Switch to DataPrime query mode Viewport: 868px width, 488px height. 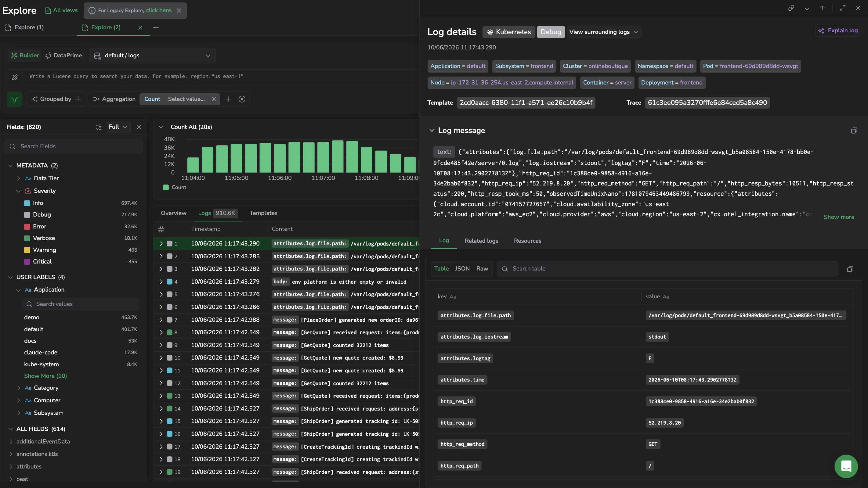pyautogui.click(x=64, y=56)
